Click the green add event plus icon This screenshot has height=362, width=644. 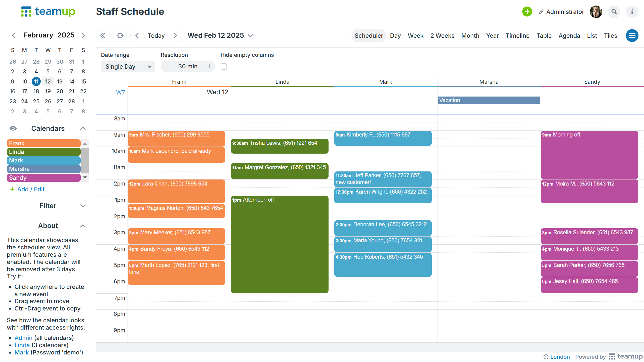tap(527, 12)
